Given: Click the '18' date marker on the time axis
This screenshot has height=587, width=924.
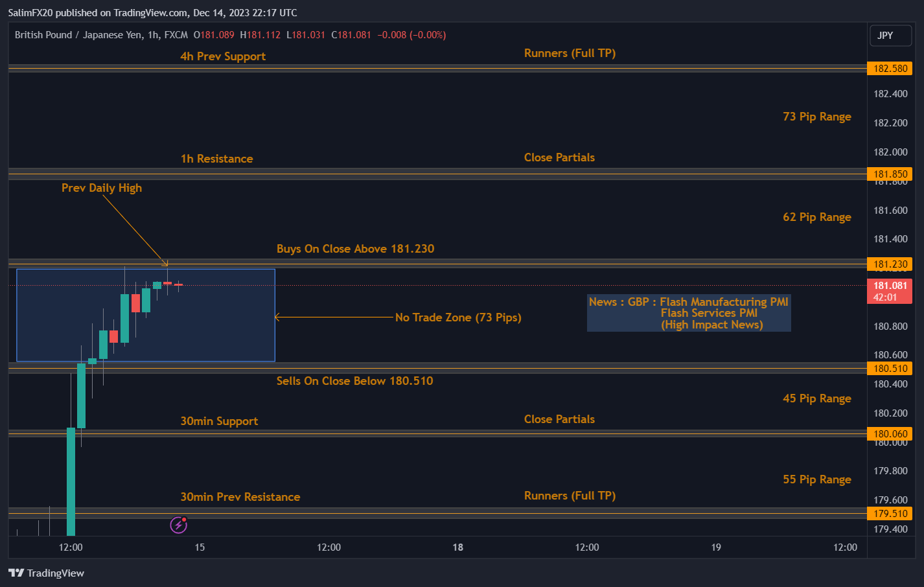Looking at the screenshot, I should point(457,547).
